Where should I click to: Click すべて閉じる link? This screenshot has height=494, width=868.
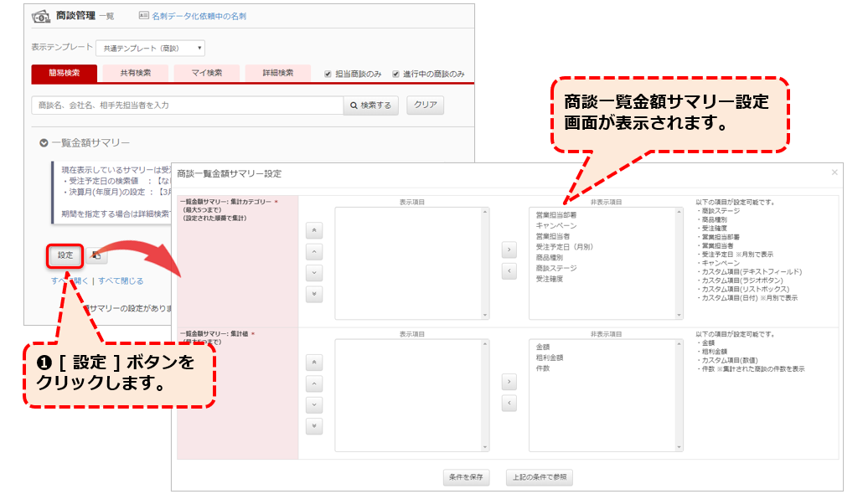point(121,281)
